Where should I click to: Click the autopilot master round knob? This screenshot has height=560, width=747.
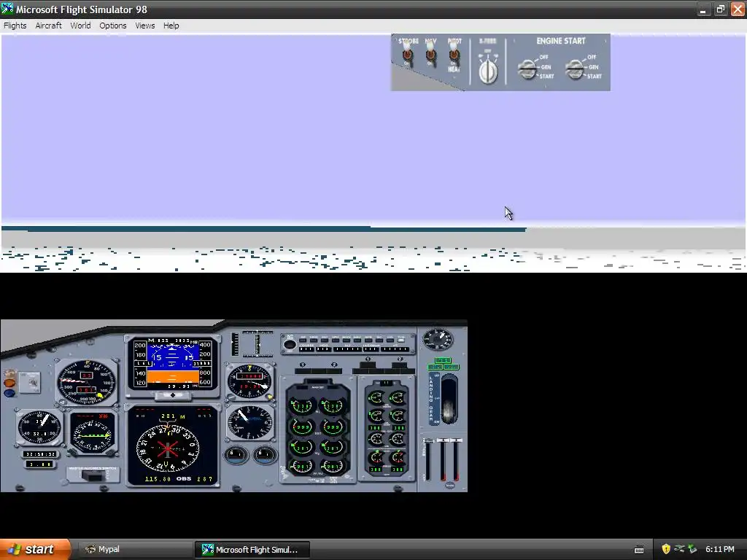289,345
